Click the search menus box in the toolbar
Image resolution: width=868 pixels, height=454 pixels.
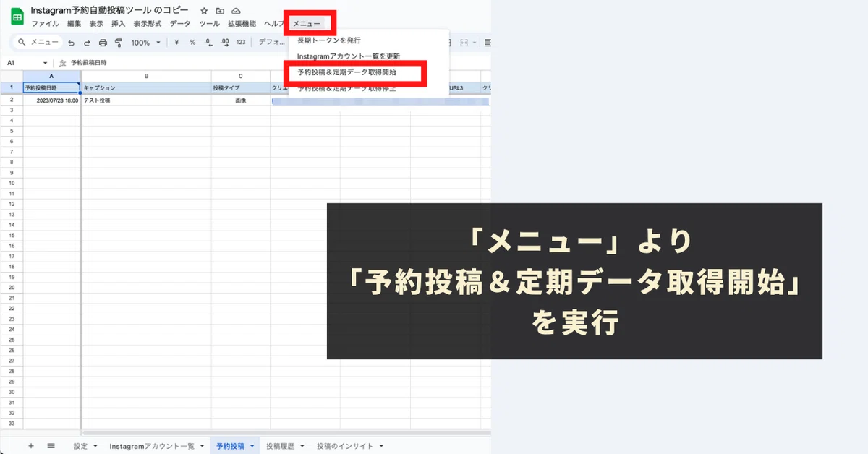coord(37,43)
